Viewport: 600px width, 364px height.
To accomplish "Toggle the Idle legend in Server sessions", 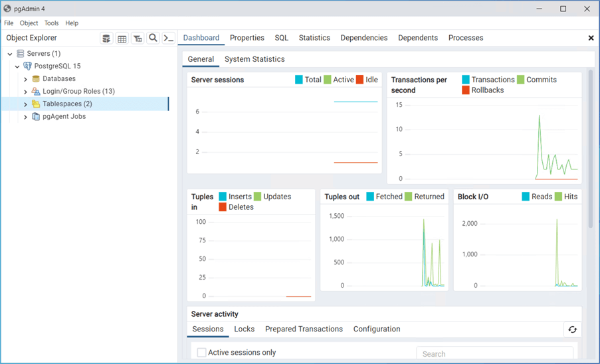I will pyautogui.click(x=360, y=80).
